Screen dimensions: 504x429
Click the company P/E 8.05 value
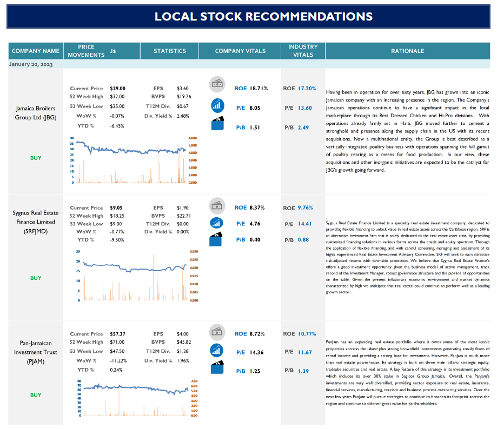coord(255,108)
